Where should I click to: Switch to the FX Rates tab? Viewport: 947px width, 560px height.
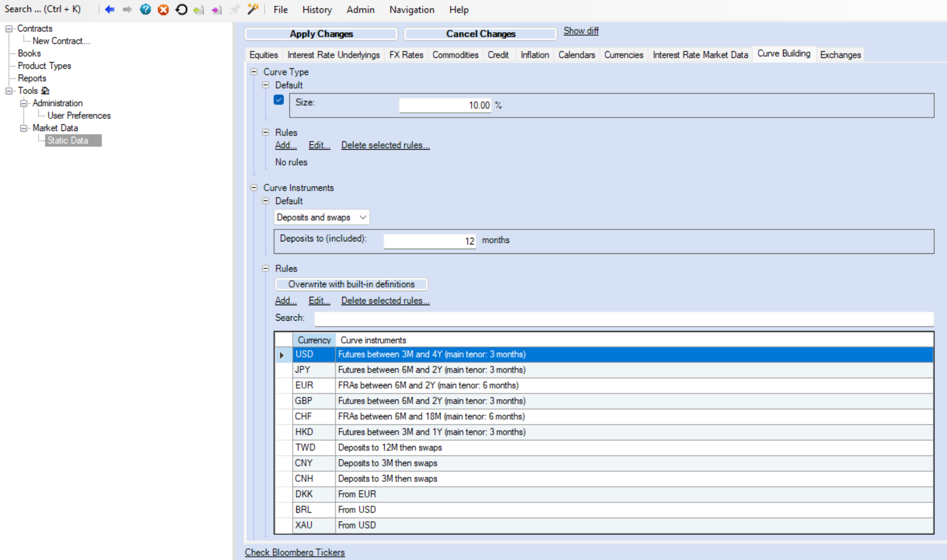(x=406, y=55)
